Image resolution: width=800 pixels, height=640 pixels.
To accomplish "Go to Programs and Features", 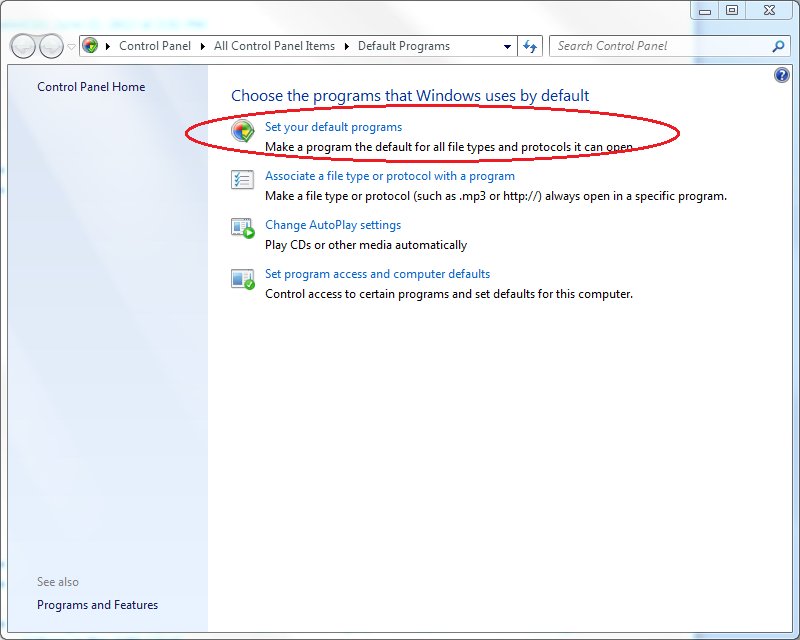I will (x=97, y=605).
